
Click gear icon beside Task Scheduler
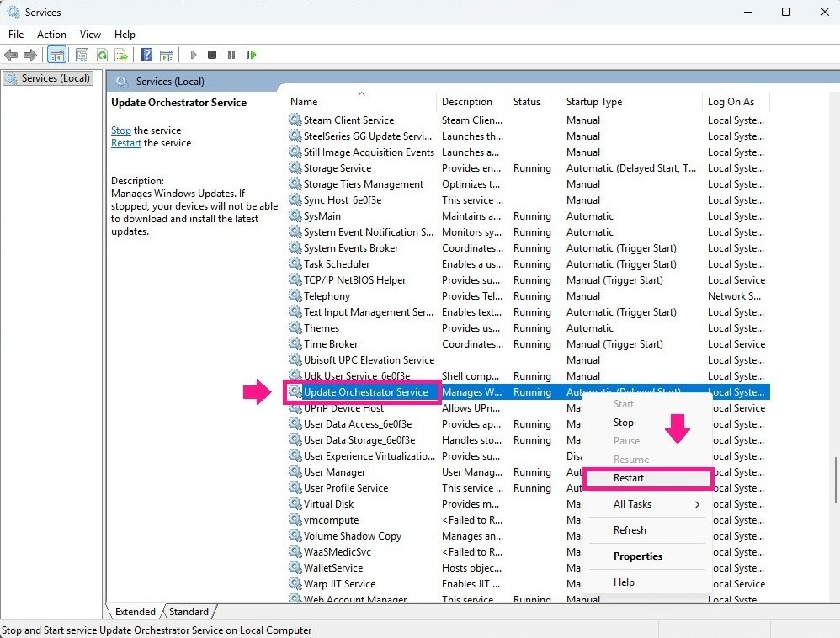(x=295, y=263)
